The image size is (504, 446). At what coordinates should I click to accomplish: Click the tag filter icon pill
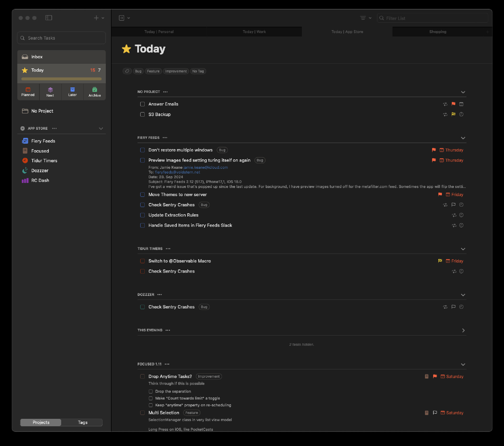pos(127,71)
